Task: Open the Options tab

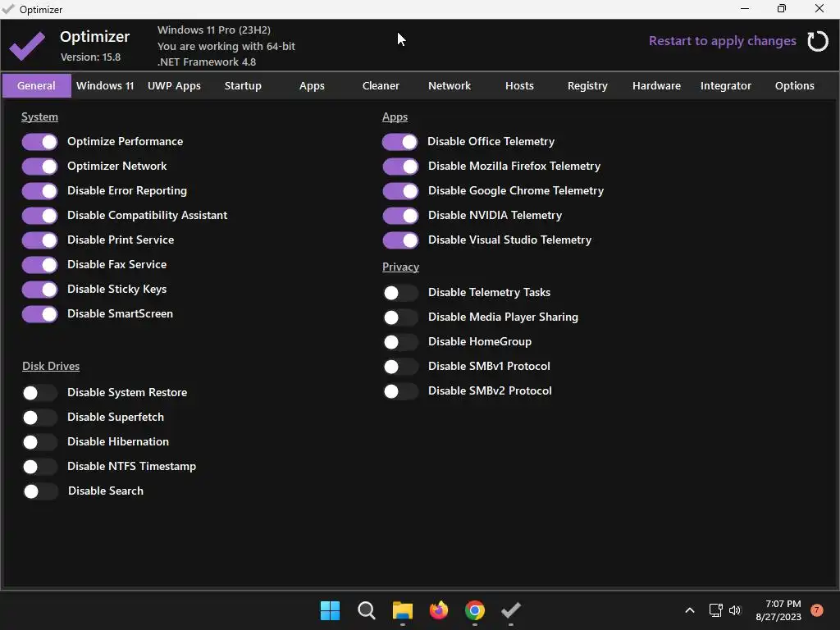Action: (x=794, y=85)
